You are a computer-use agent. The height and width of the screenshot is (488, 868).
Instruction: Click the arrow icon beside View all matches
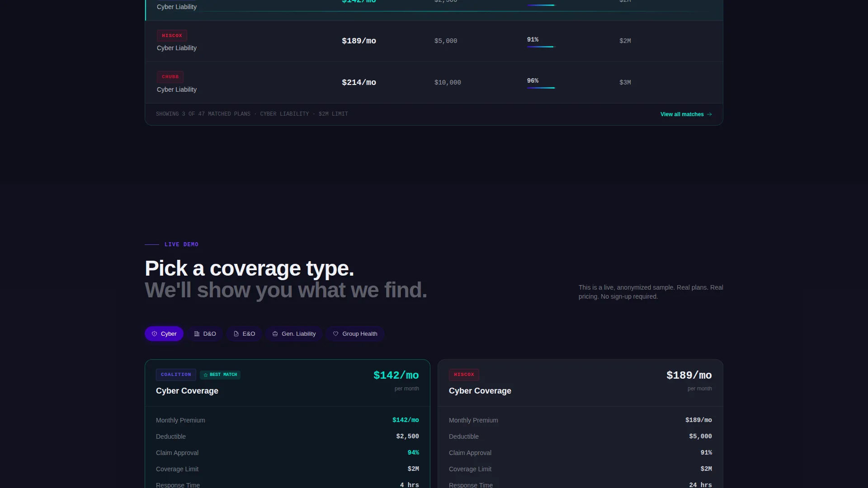[x=709, y=114]
